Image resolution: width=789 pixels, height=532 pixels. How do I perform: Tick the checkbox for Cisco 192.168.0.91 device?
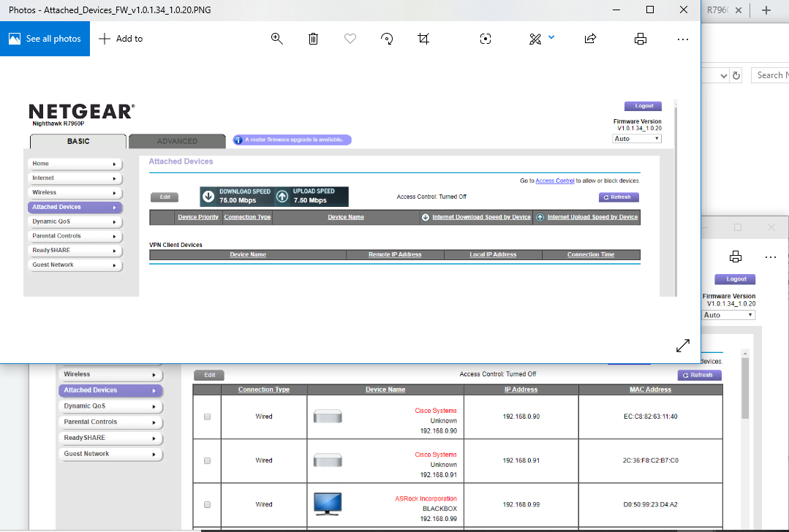(207, 460)
